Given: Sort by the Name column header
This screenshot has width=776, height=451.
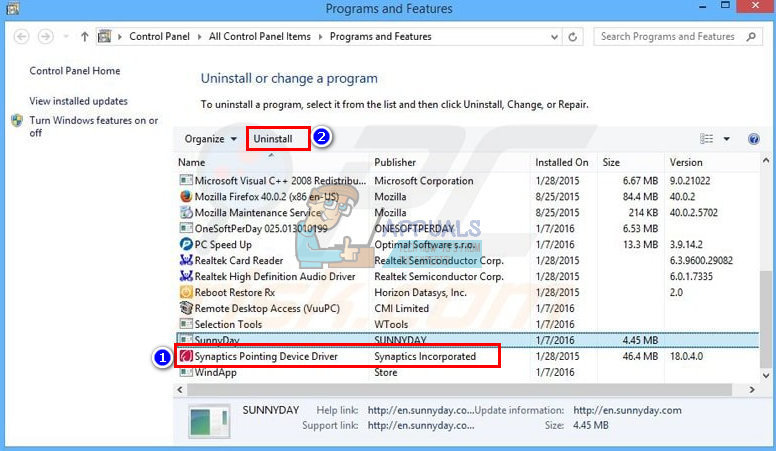Looking at the screenshot, I should (192, 162).
